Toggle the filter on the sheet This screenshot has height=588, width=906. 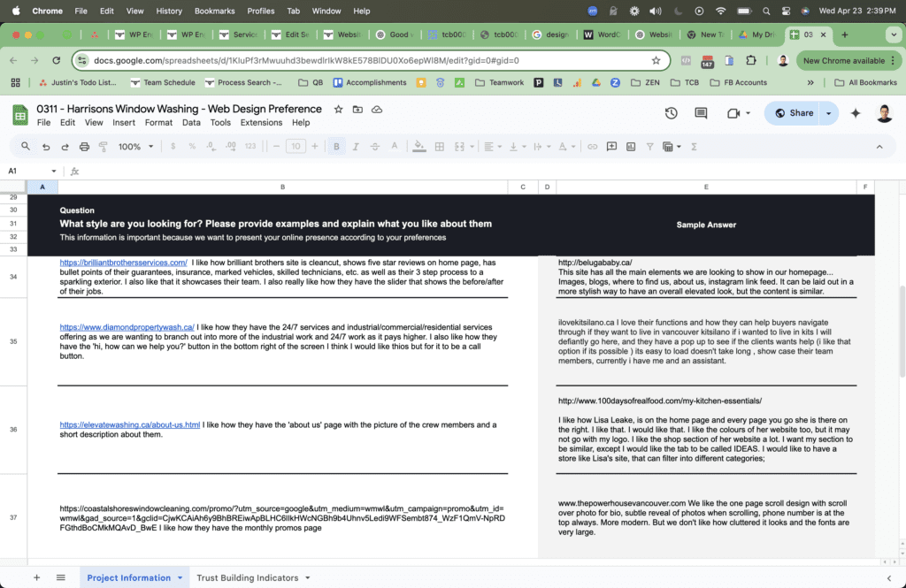(x=650, y=147)
